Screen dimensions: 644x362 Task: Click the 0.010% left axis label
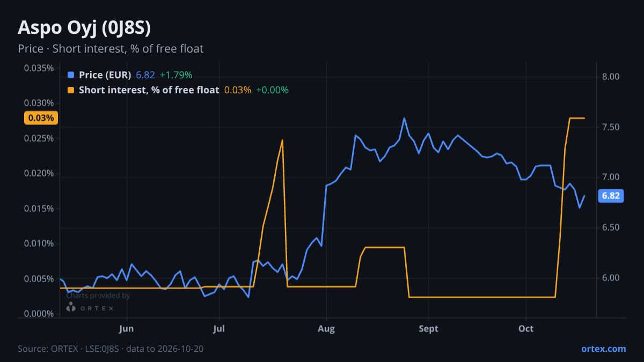click(39, 243)
